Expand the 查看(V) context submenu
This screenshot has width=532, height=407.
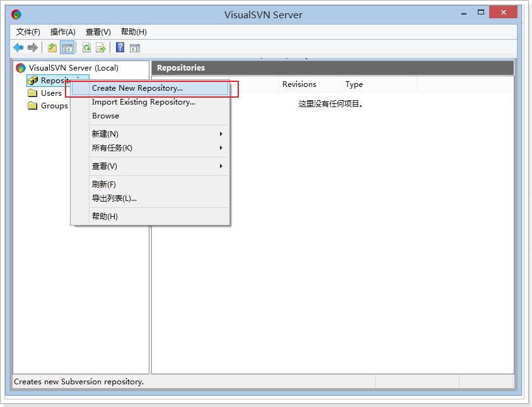pyautogui.click(x=150, y=166)
